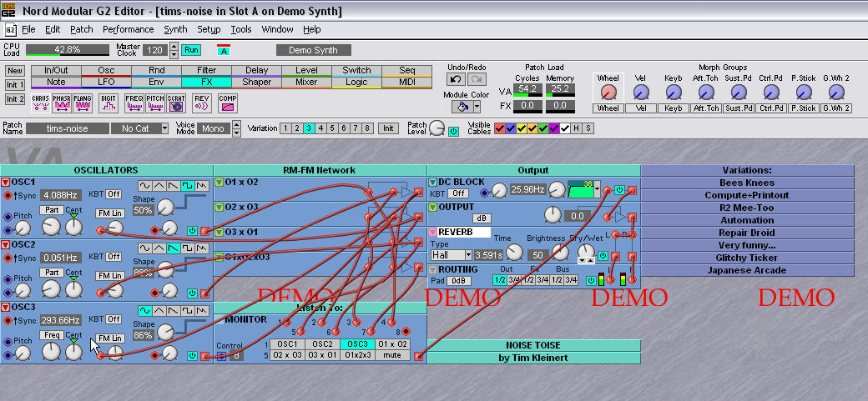
Task: Click the Wheel morph group knob
Action: [608, 92]
